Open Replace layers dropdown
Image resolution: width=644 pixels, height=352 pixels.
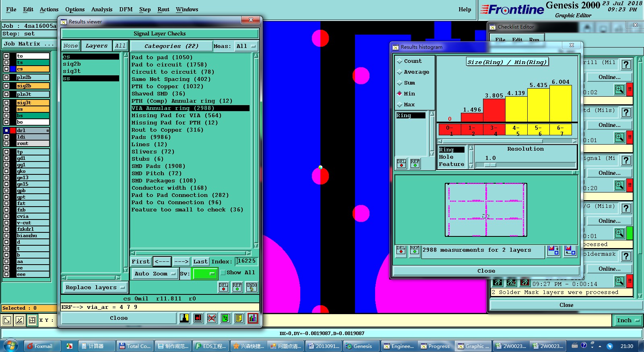coord(95,288)
